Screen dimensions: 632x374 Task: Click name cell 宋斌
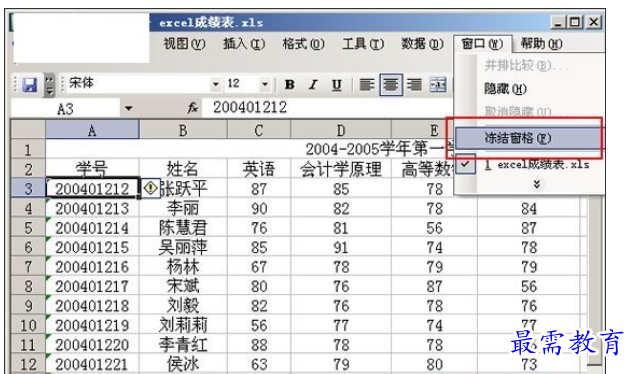(183, 286)
